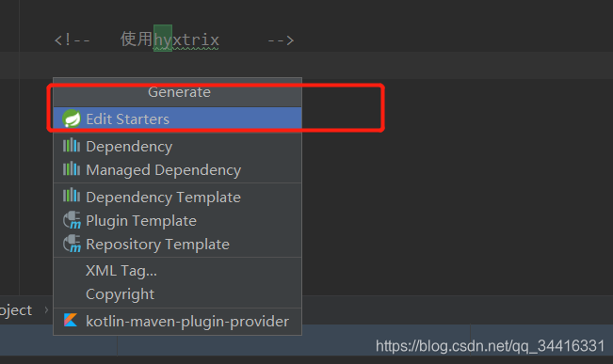Viewport: 613px width, 364px height.
Task: Open the XML Tag... generator
Action: click(x=177, y=270)
